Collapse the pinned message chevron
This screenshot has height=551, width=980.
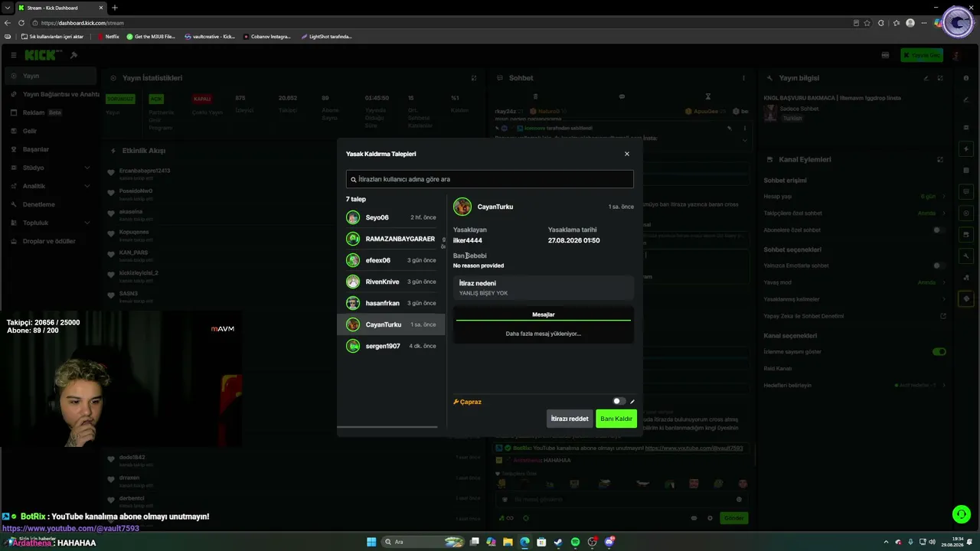pos(745,140)
